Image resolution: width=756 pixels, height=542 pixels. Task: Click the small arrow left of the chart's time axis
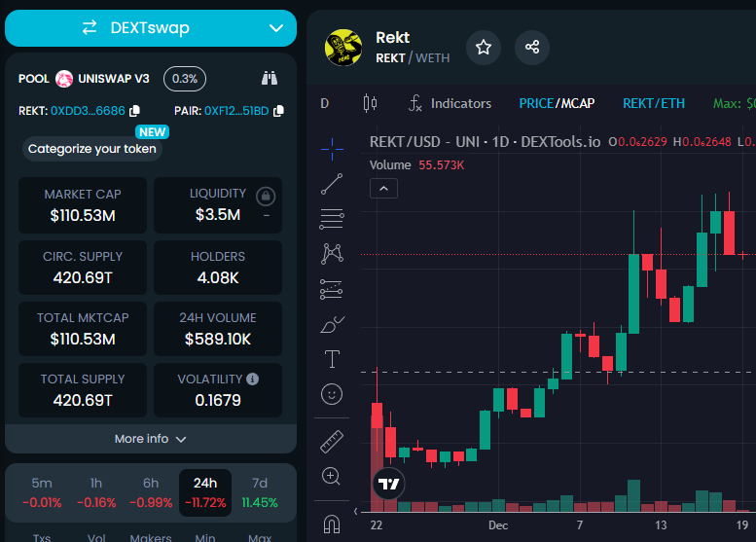356,511
